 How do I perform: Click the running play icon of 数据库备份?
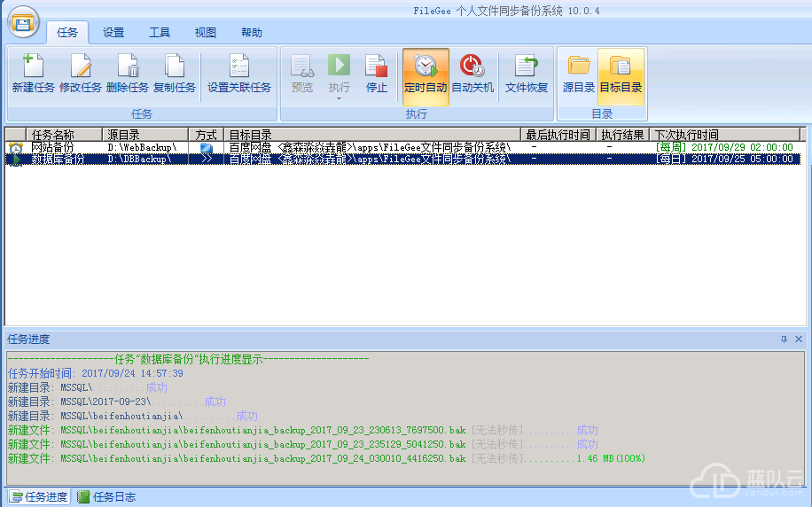(x=16, y=160)
